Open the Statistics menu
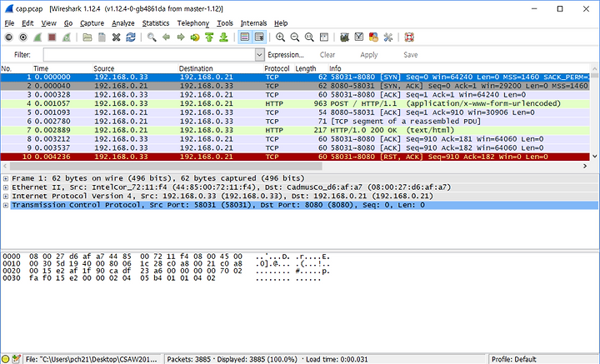 tap(155, 23)
